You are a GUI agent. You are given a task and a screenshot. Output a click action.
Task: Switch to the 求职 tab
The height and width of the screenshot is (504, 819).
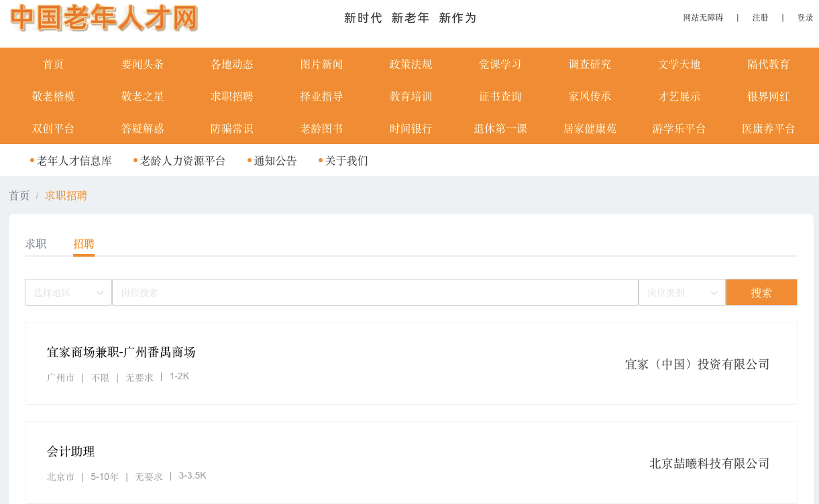tap(36, 244)
